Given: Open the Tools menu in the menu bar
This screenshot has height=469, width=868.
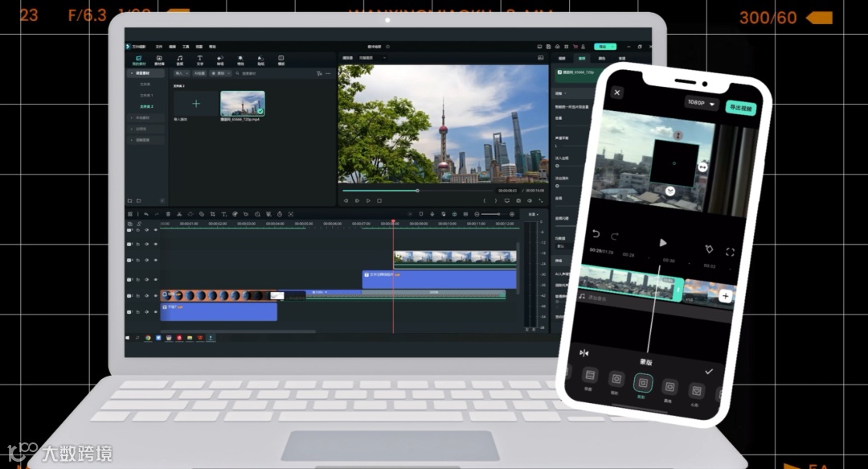Looking at the screenshot, I should click(186, 47).
